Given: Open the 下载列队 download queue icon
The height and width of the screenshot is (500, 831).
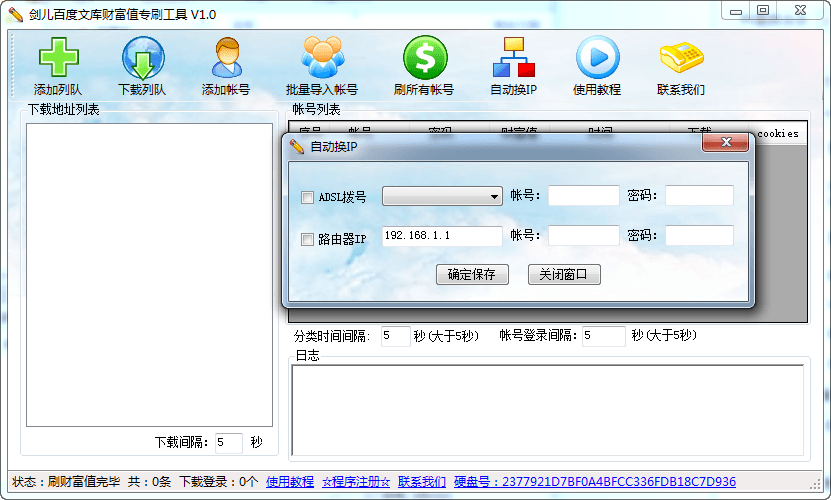Looking at the screenshot, I should (x=143, y=58).
